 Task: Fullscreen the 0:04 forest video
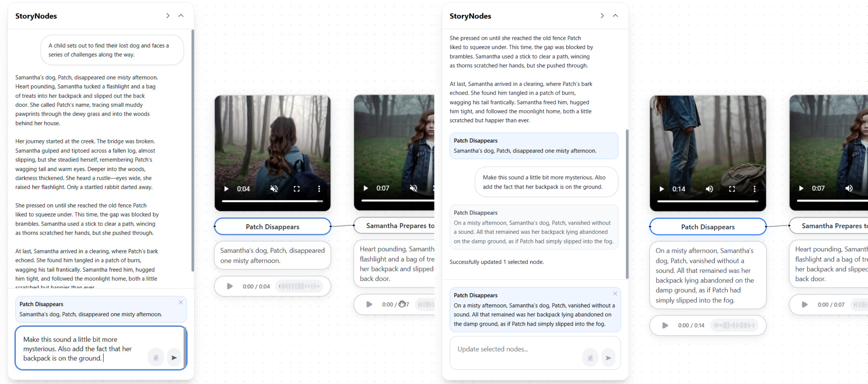click(297, 189)
